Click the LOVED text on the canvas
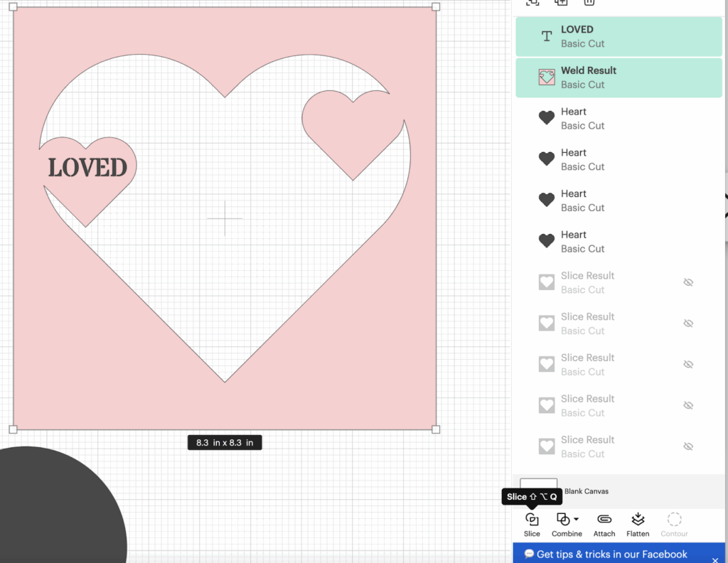The height and width of the screenshot is (563, 728). pyautogui.click(x=87, y=168)
